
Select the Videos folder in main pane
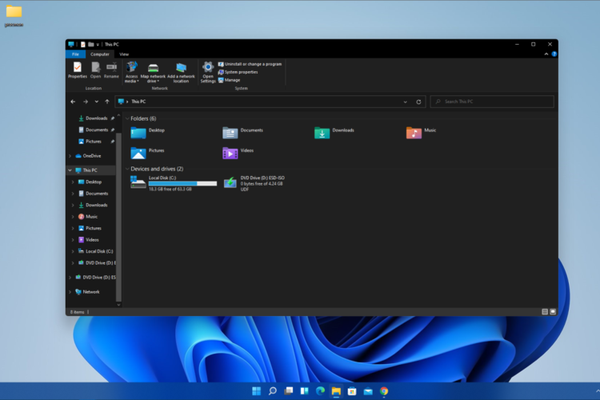pyautogui.click(x=230, y=152)
